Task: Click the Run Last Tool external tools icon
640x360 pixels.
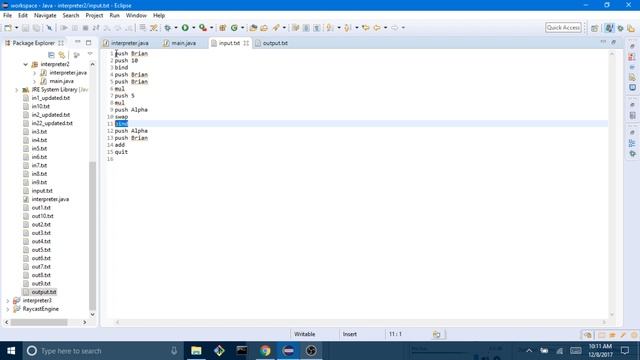Action: [x=203, y=28]
